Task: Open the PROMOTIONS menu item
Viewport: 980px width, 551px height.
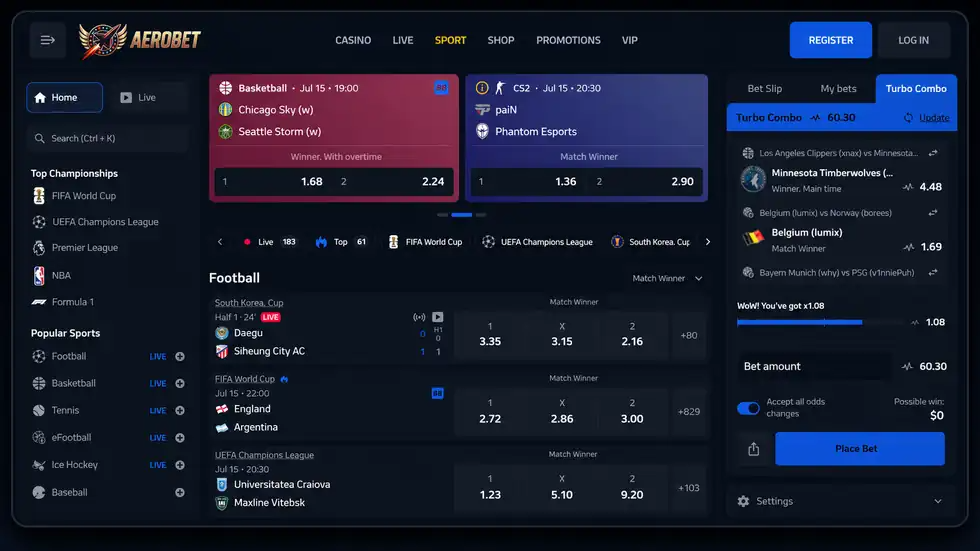Action: (568, 40)
